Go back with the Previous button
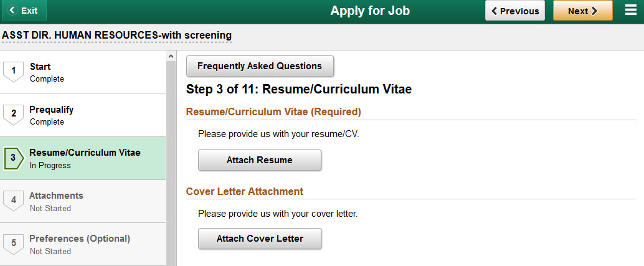 pos(515,11)
